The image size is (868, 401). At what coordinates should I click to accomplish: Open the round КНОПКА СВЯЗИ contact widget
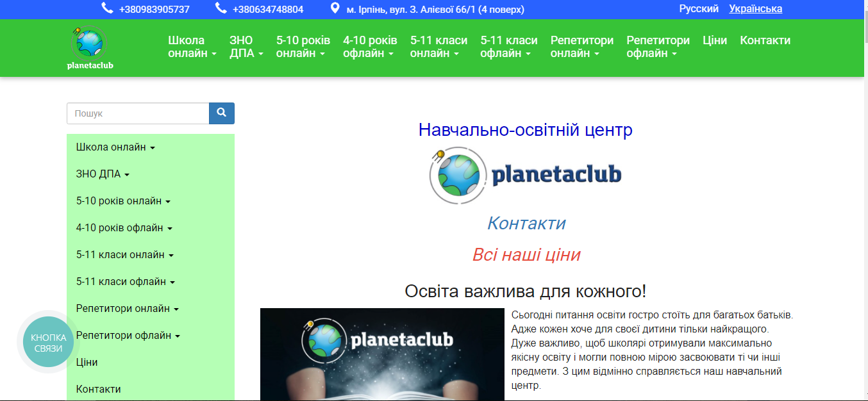[49, 343]
